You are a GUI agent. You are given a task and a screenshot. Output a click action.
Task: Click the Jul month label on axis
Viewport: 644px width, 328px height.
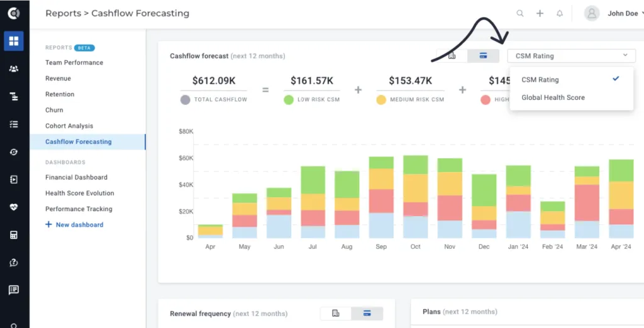coord(313,247)
